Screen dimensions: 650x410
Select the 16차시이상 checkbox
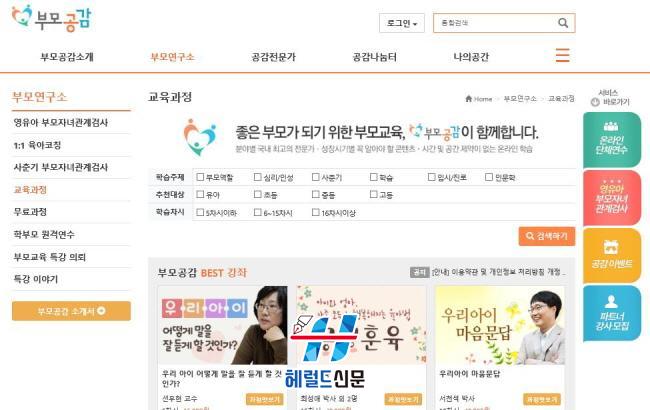[x=315, y=212]
